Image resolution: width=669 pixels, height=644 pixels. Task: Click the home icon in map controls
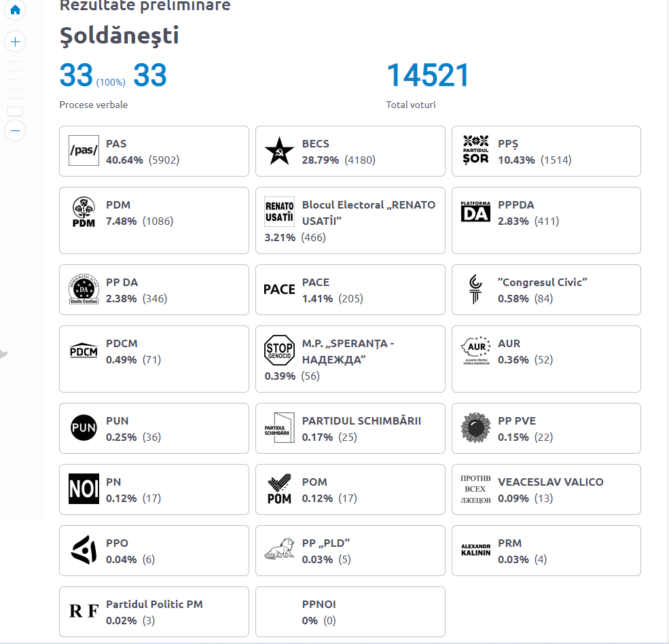click(x=15, y=10)
